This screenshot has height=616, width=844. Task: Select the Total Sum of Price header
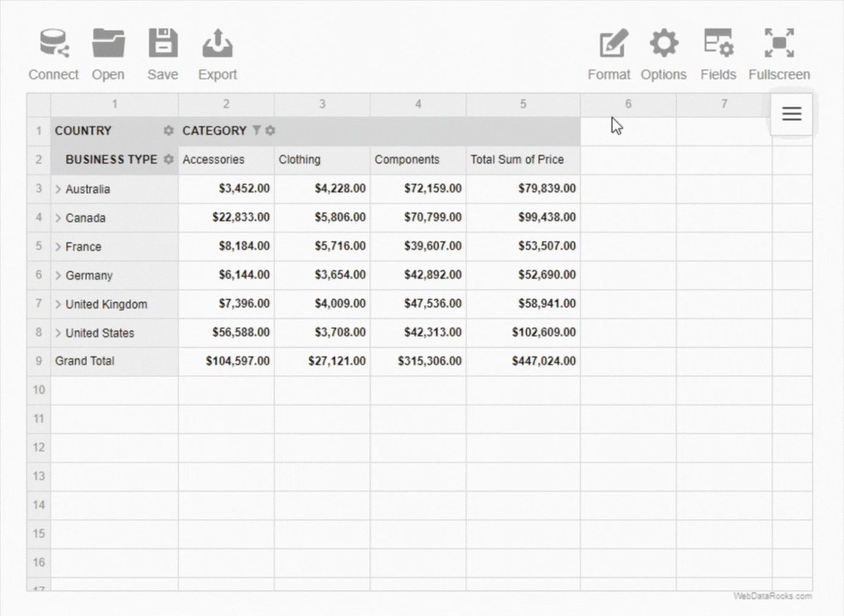click(523, 160)
